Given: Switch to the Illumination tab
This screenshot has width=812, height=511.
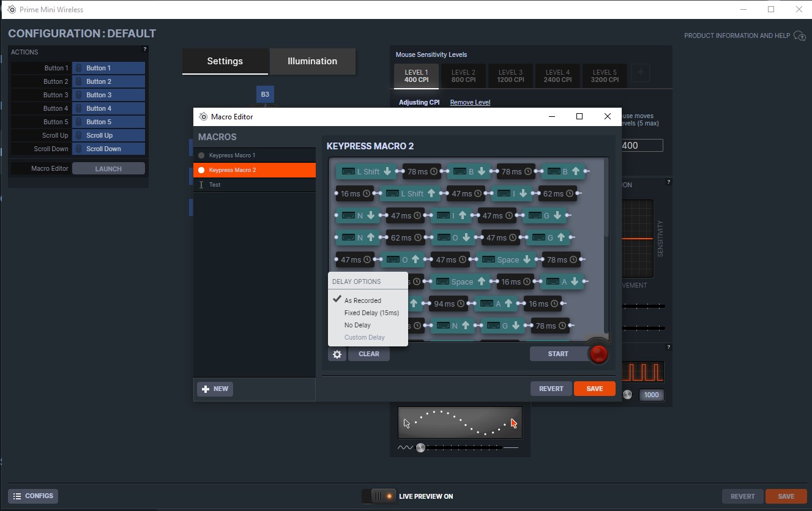Looking at the screenshot, I should point(312,61).
